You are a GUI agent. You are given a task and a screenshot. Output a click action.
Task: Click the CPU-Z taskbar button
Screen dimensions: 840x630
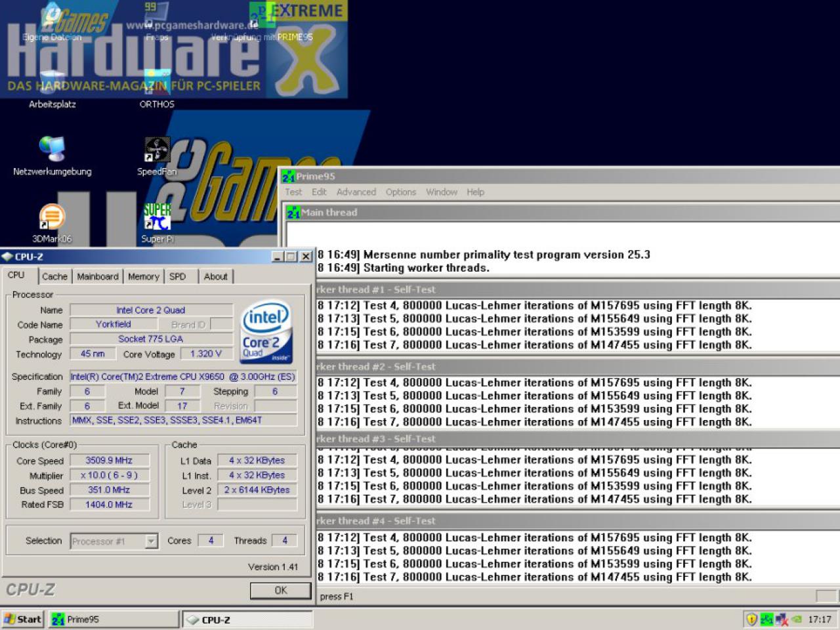247,619
